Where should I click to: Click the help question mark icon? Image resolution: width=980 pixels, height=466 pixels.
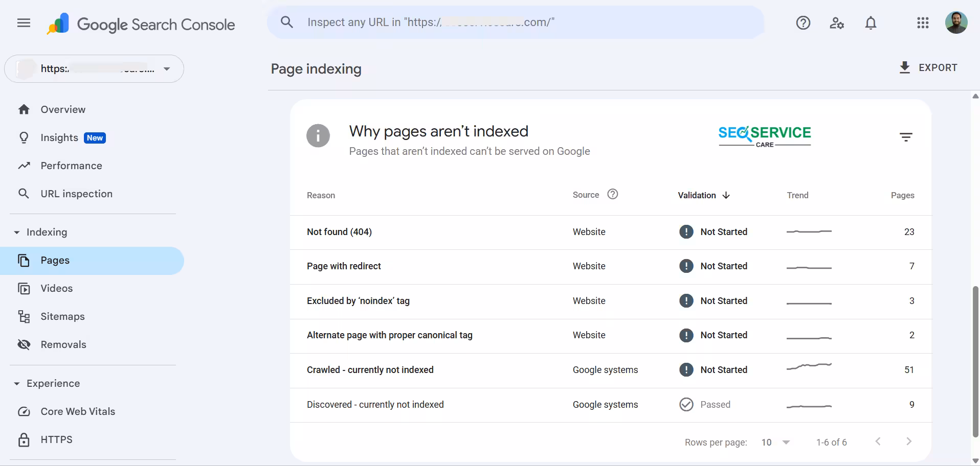803,23
